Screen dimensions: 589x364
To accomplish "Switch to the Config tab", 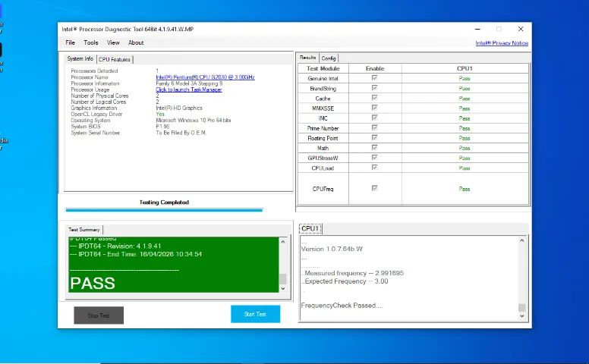I will pyautogui.click(x=329, y=58).
